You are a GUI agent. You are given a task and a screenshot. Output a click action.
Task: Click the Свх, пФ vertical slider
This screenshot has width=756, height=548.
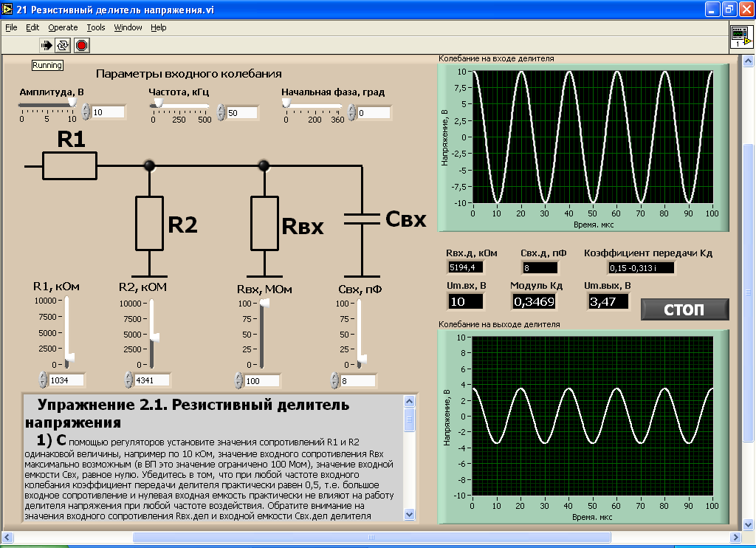pos(360,334)
